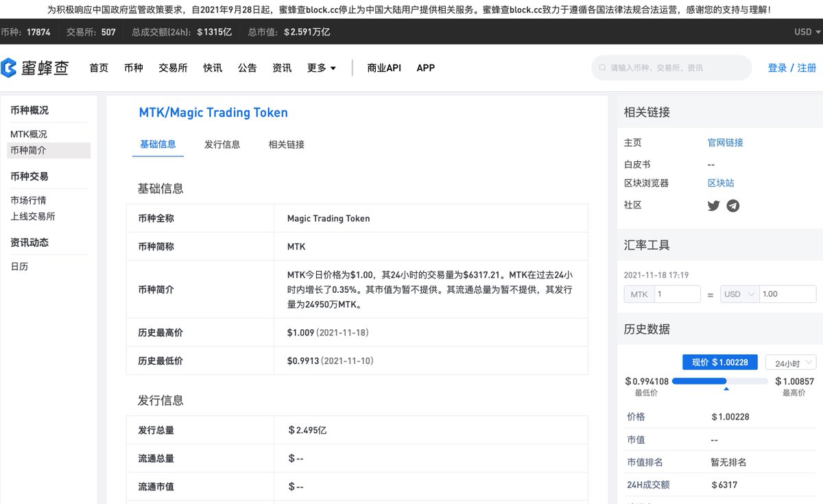Viewport: 823px width, 504px height.
Task: Click the 暂无排名 value
Action: pyautogui.click(x=728, y=462)
